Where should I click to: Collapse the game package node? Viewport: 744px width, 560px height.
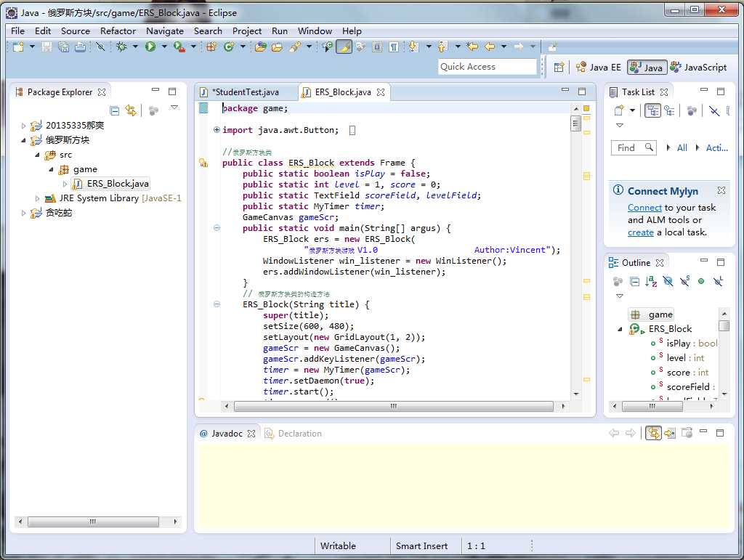[52, 169]
